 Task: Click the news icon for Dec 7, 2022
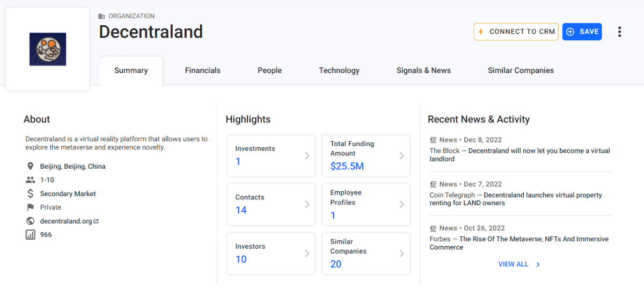(x=433, y=184)
